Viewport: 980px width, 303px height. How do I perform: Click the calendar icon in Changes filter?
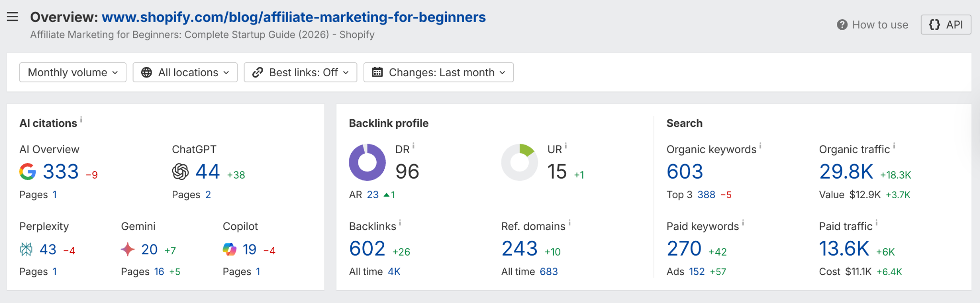[x=377, y=72]
